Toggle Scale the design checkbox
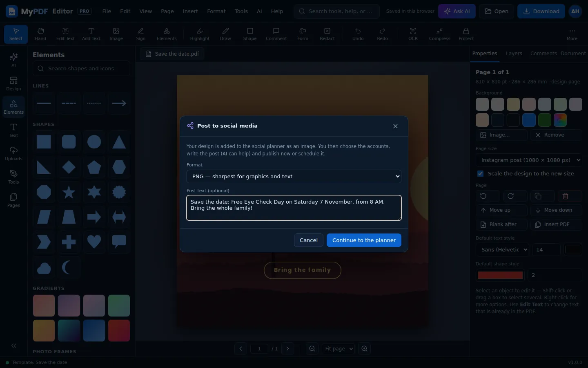Screen dimensions: 588x368 (x=481, y=174)
